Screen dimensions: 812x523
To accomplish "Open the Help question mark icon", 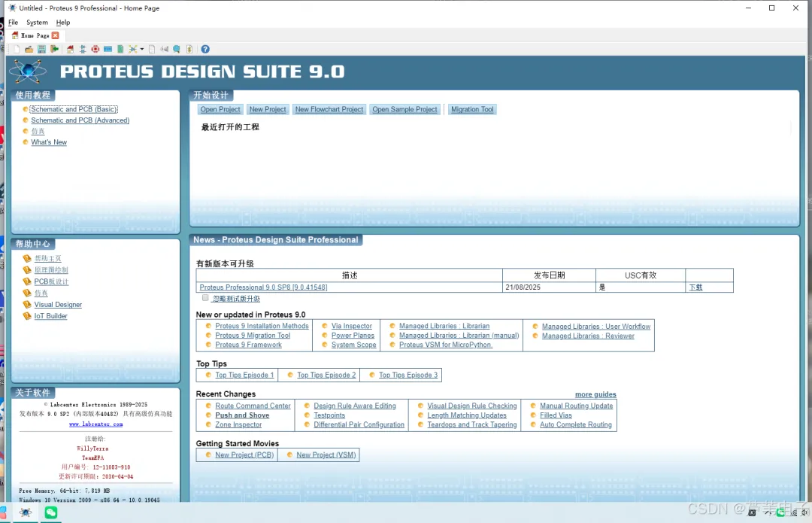I will click(x=205, y=49).
